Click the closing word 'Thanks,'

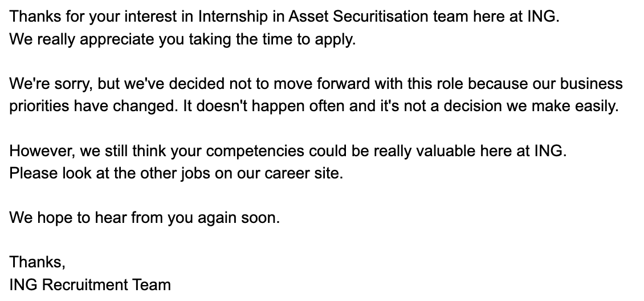pos(38,262)
